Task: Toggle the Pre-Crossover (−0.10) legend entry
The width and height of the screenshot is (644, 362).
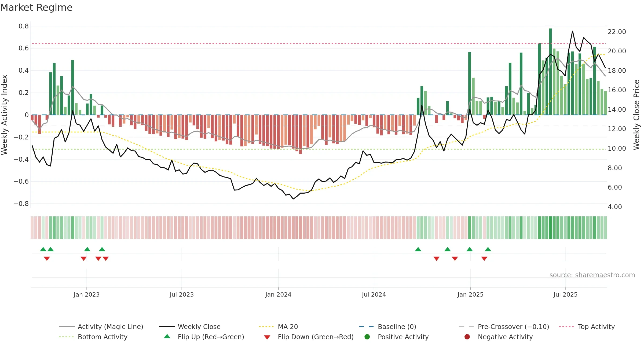Action: click(x=504, y=327)
